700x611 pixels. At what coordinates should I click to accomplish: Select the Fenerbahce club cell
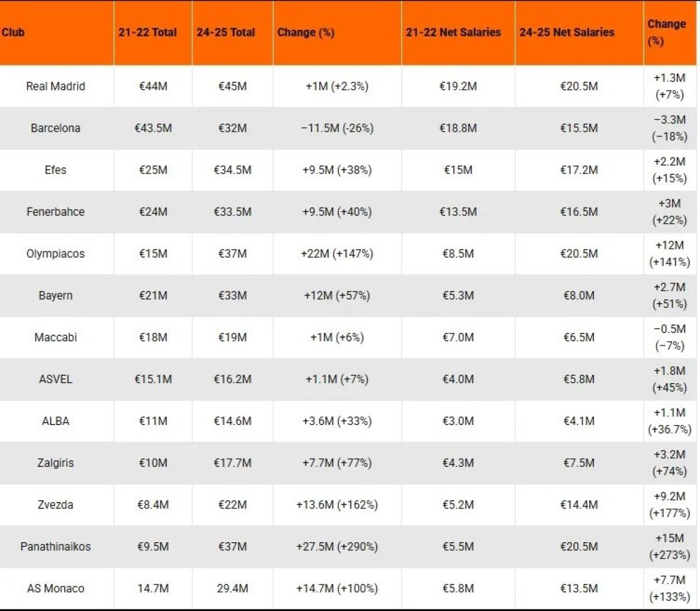pos(55,212)
